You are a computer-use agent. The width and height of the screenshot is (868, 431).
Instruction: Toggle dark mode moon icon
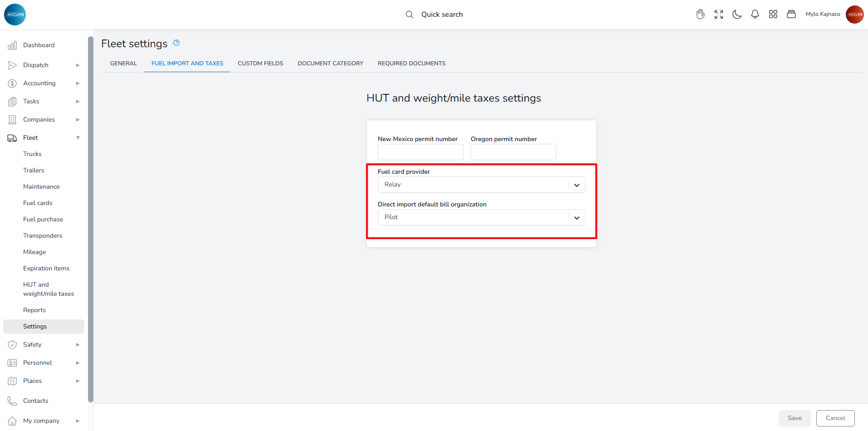(x=737, y=15)
